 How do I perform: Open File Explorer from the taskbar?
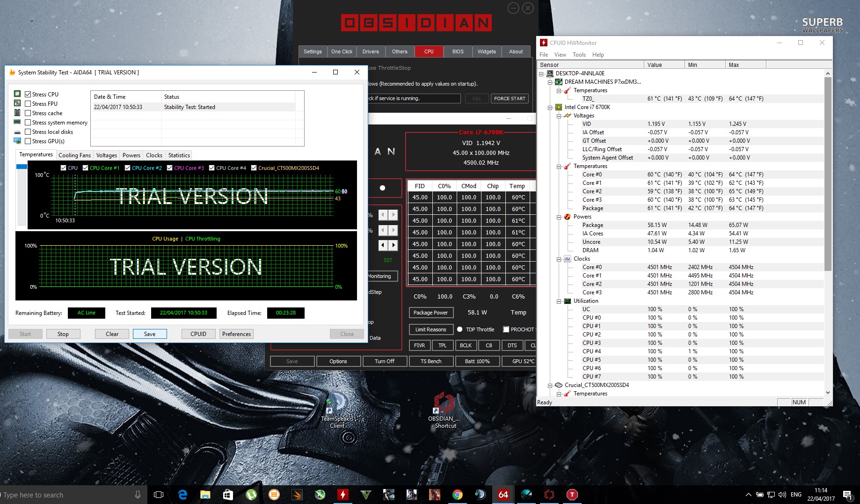point(205,495)
